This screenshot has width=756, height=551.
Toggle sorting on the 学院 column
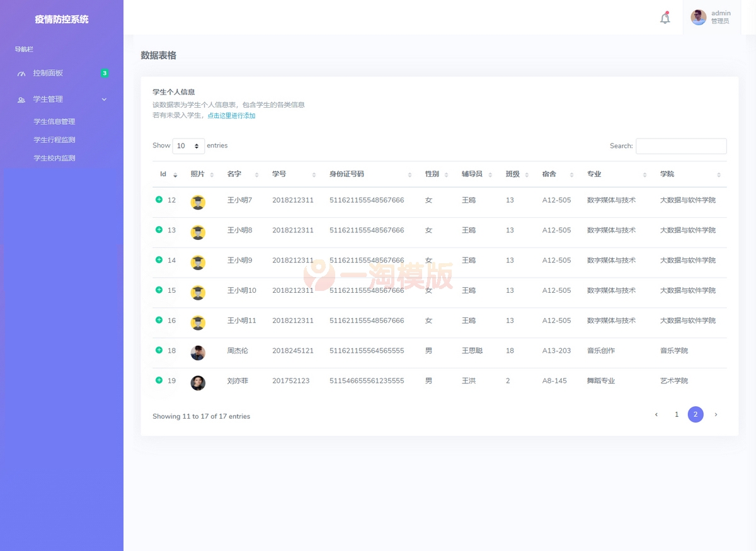pyautogui.click(x=718, y=174)
